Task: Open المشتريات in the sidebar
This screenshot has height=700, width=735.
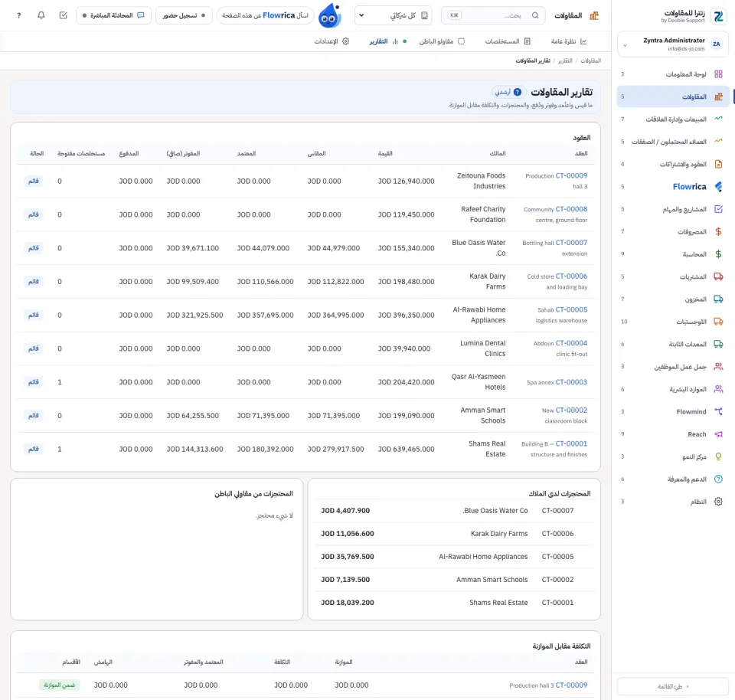Action: [x=673, y=276]
